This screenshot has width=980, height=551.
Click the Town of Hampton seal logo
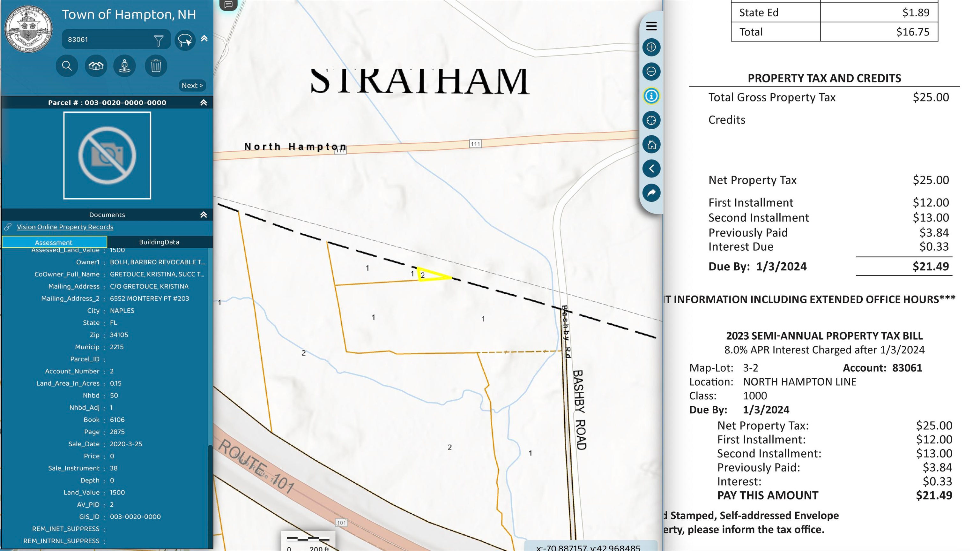(28, 28)
